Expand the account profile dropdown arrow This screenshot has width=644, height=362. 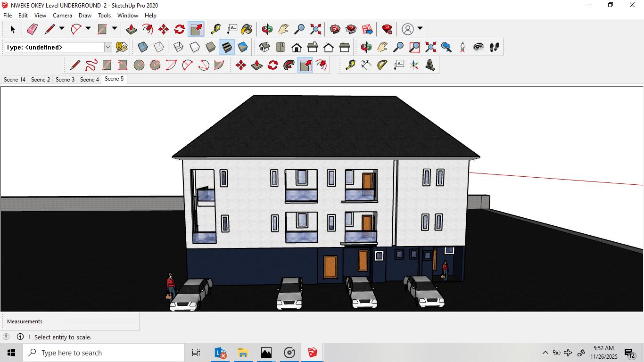tap(420, 29)
